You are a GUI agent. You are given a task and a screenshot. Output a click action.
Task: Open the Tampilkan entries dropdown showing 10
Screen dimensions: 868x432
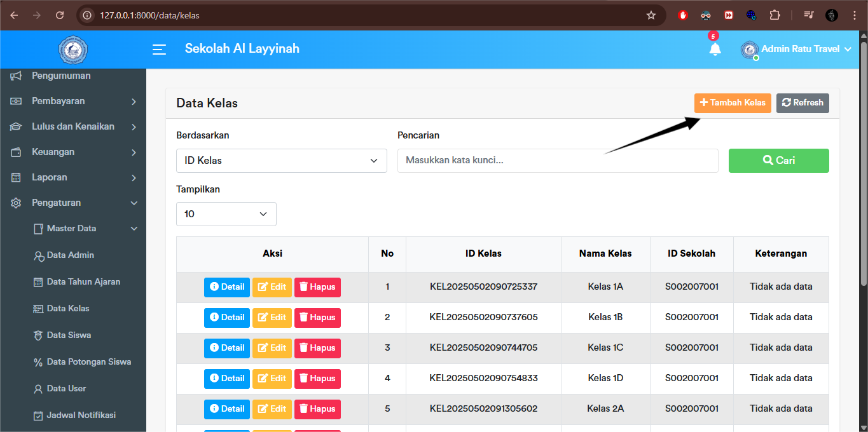click(226, 213)
